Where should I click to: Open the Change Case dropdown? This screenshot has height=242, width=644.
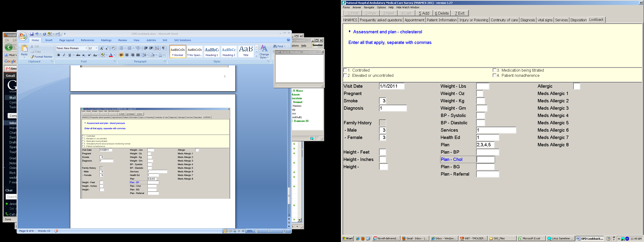(x=96, y=55)
